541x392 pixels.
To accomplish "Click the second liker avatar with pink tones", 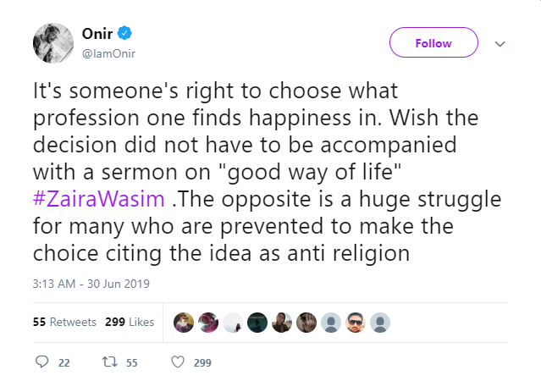I will 208,322.
